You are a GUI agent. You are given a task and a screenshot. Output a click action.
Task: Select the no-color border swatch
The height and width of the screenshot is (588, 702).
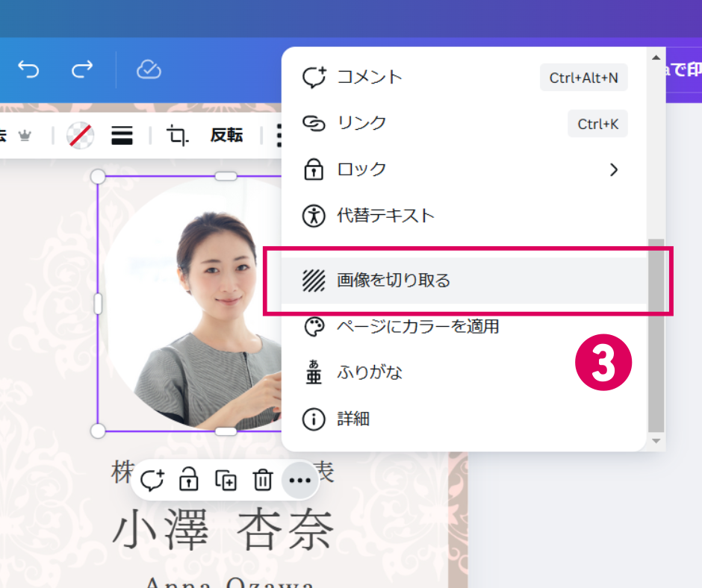[80, 135]
